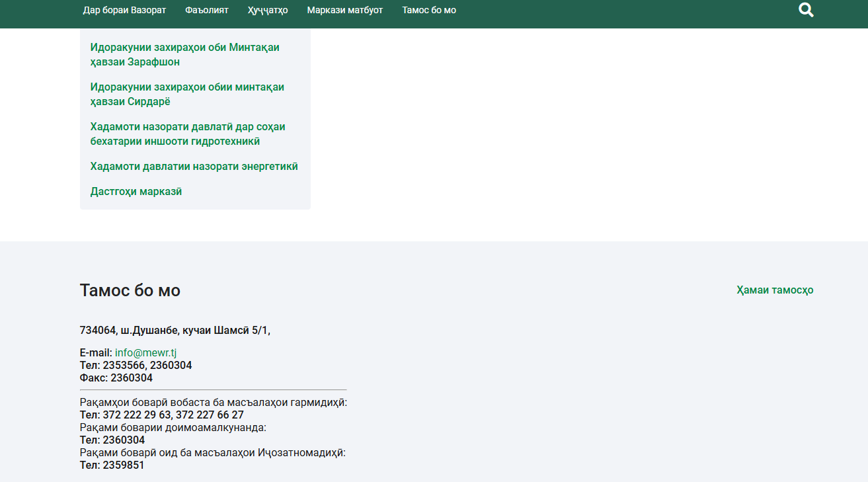The image size is (868, 482).
Task: Open the минтақаи ҳавзаи Сирдарё link
Action: tap(187, 95)
